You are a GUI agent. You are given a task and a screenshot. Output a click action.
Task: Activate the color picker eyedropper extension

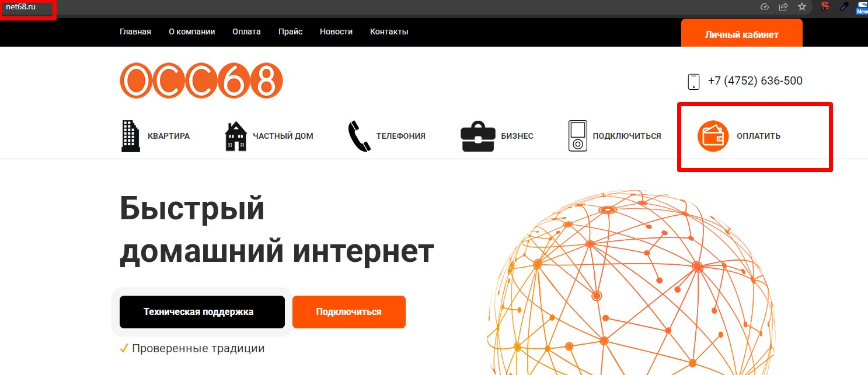pos(843,7)
